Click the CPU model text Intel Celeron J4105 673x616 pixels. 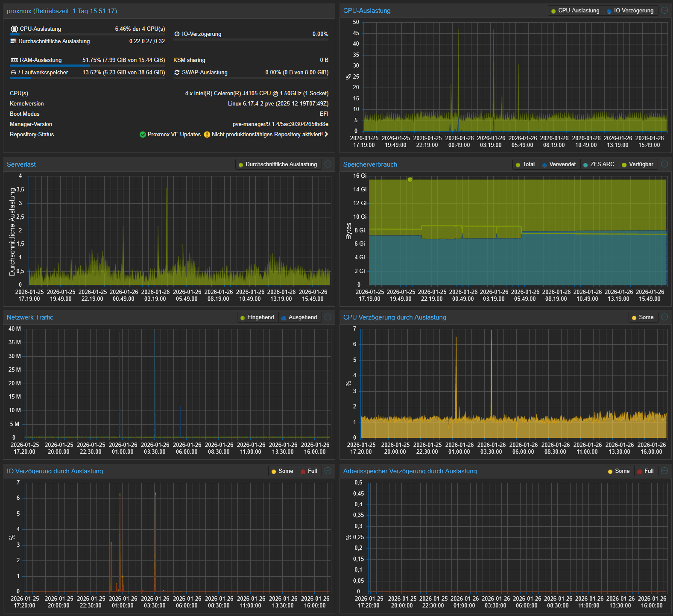tap(257, 94)
